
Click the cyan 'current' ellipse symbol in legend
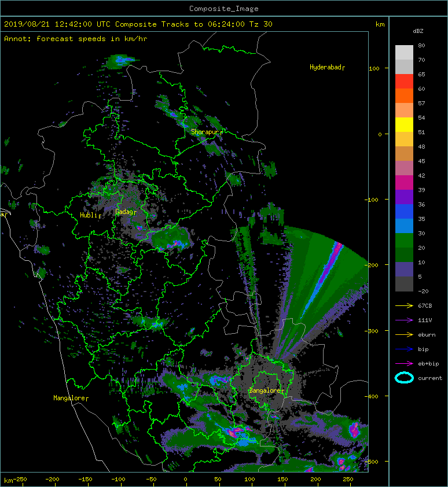pos(404,378)
